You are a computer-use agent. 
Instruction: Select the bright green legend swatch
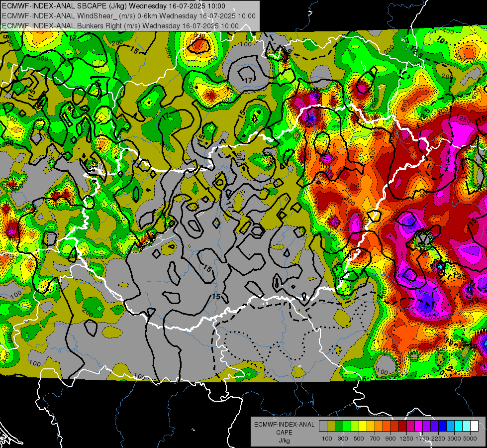coord(347,426)
